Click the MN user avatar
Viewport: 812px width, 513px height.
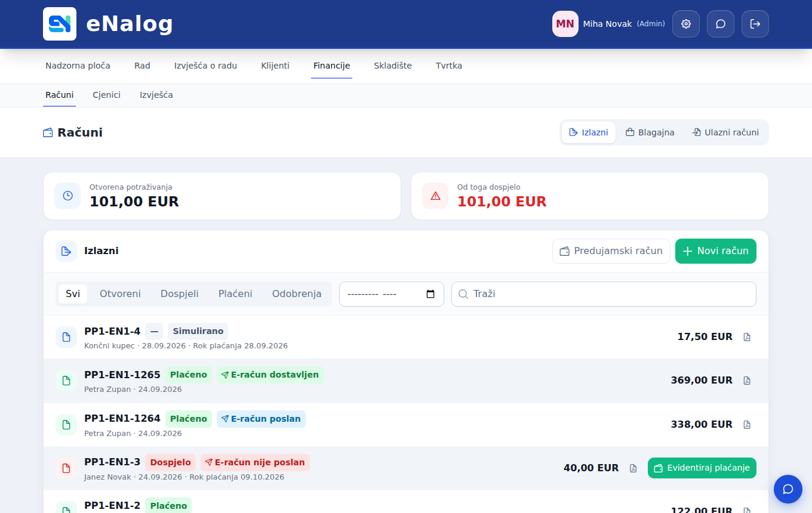pyautogui.click(x=565, y=24)
